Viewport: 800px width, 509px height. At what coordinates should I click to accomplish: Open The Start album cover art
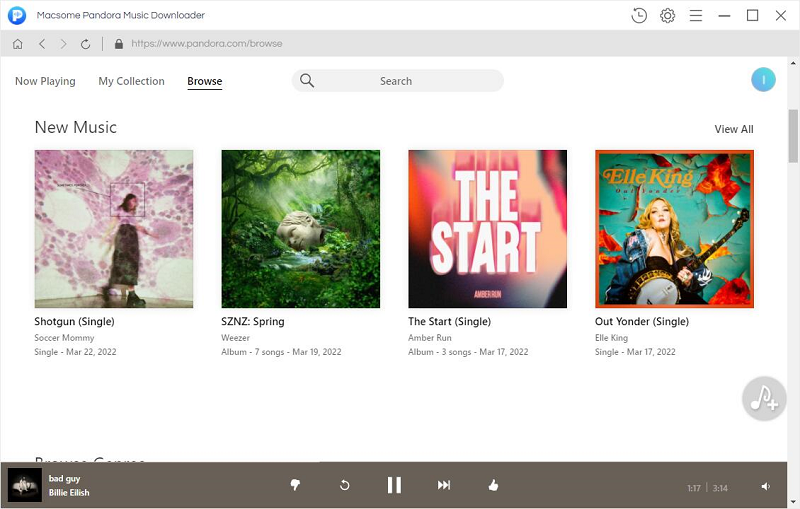(487, 229)
